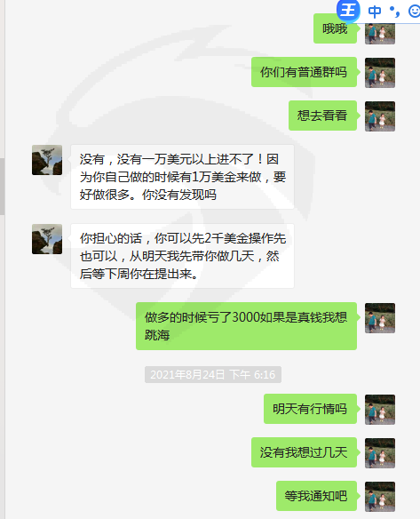Open the smiley emoji icon in IME bar

click(414, 12)
